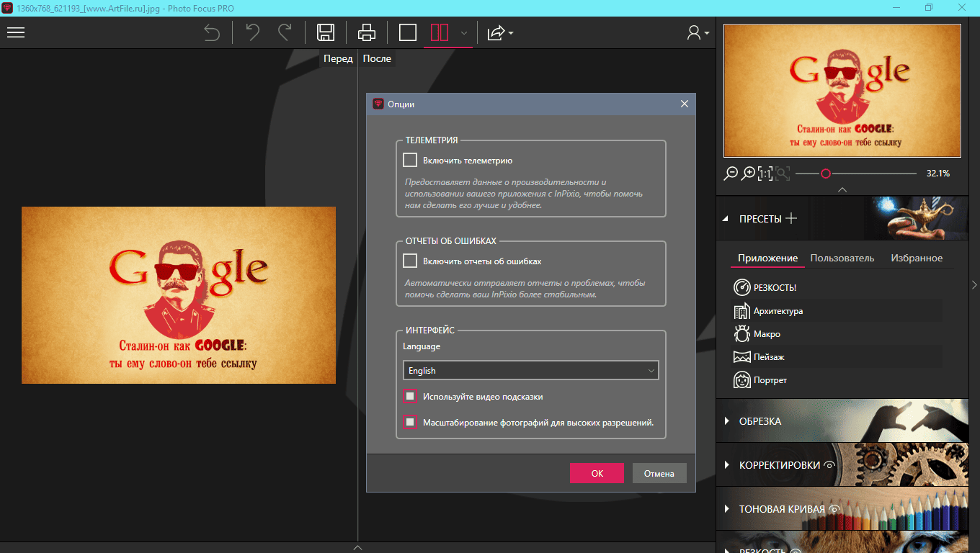Set zoom to 1:1 actual size
Viewport: 980px width, 553px height.
click(x=765, y=174)
